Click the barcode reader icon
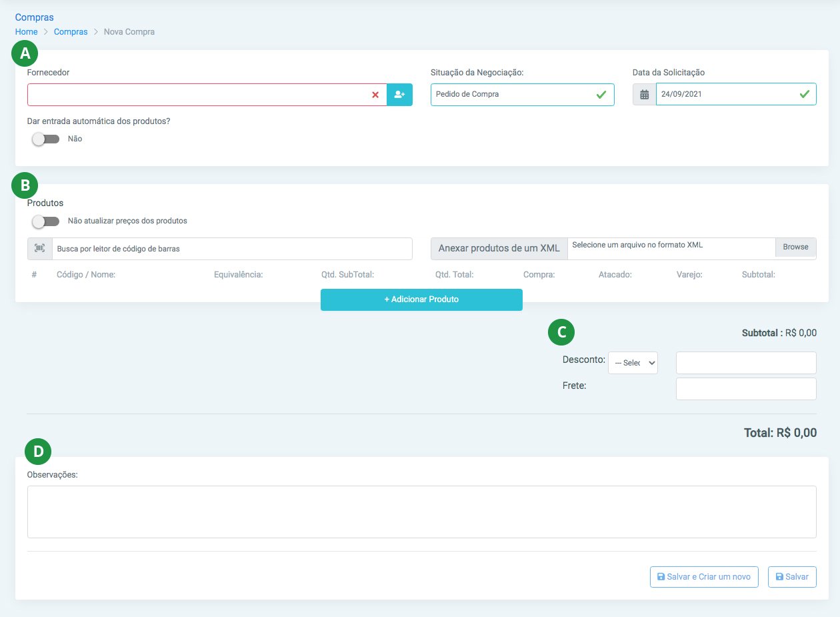Screen dimensions: 840x617 pos(40,249)
